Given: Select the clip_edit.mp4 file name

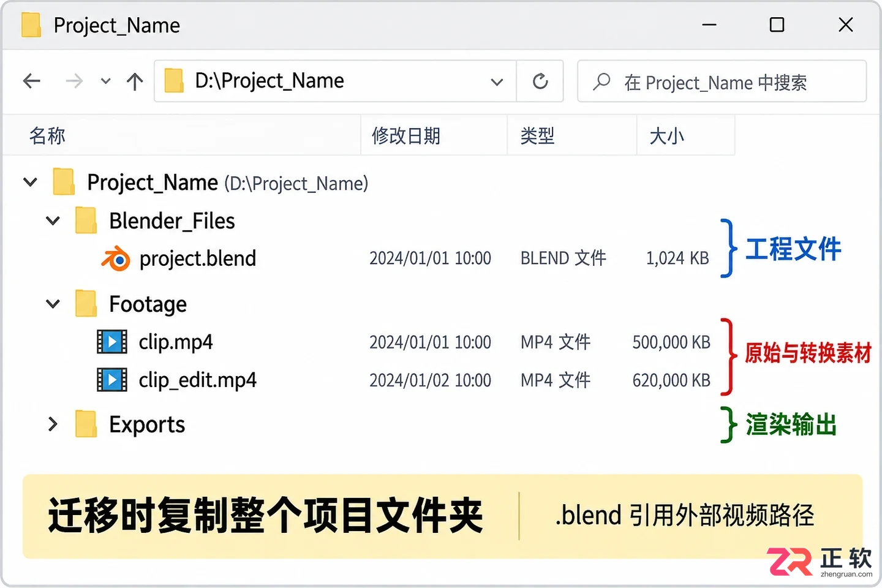Looking at the screenshot, I should [197, 380].
